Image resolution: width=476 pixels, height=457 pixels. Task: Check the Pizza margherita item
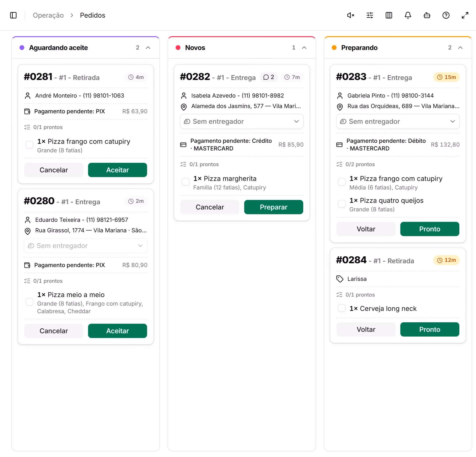point(186,182)
